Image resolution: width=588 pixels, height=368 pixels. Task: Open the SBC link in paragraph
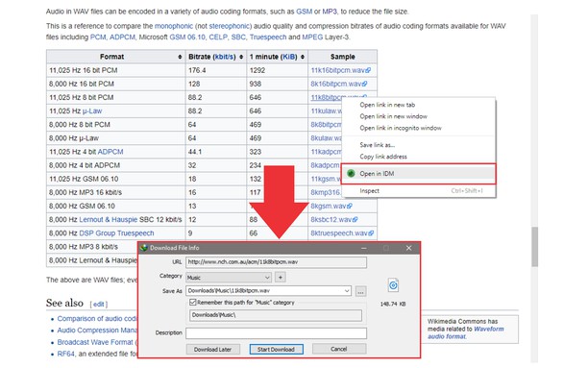tap(238, 37)
